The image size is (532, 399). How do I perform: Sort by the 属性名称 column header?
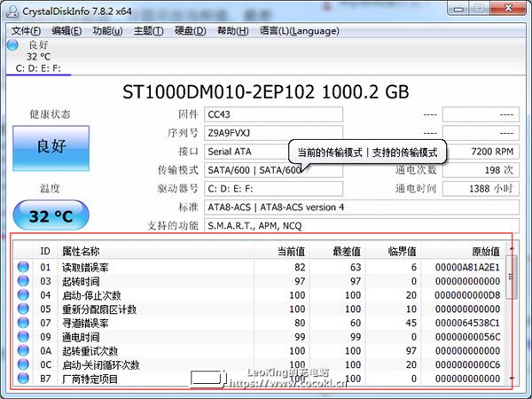click(155, 251)
